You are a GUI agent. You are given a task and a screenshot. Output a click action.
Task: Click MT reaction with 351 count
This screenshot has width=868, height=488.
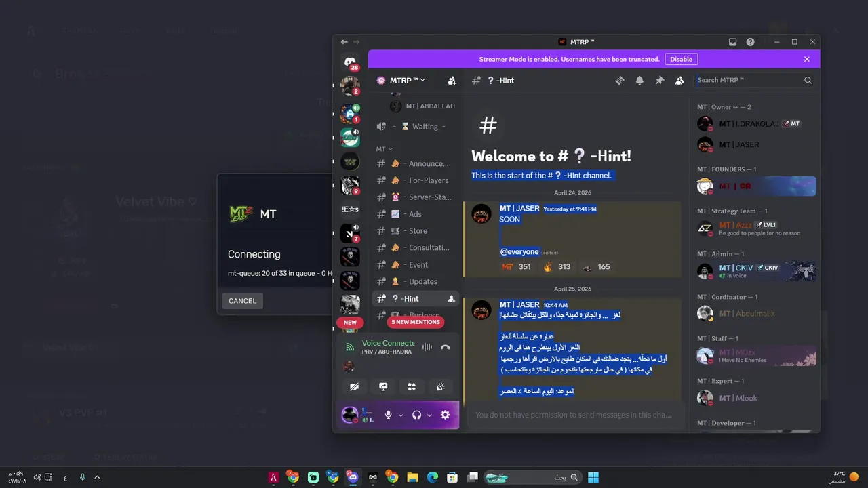coord(516,267)
